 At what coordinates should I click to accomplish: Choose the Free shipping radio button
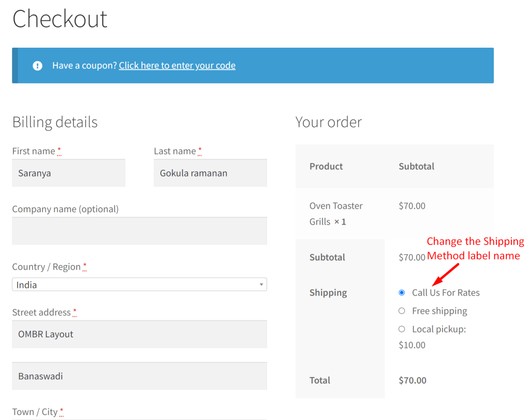tap(402, 311)
